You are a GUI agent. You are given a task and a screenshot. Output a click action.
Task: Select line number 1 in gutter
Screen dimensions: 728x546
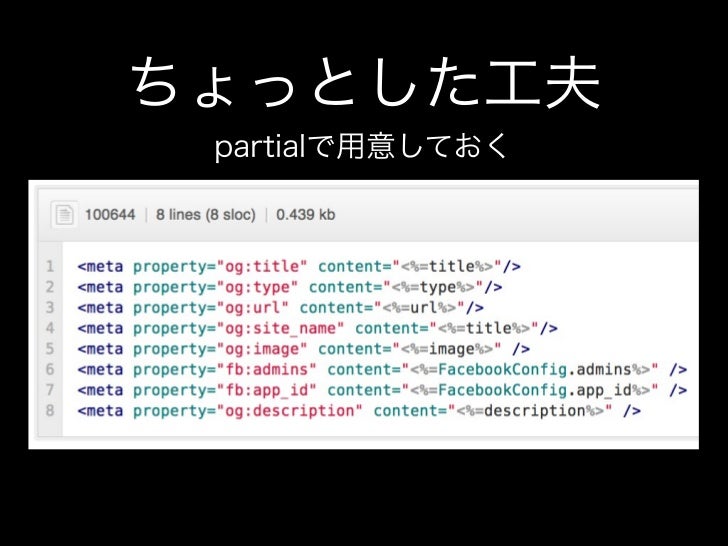pos(50,266)
